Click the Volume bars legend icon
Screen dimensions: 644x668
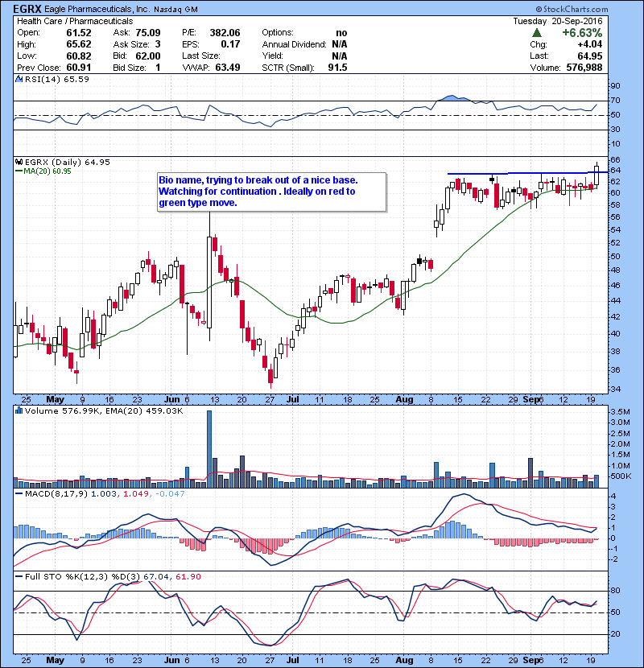[x=19, y=410]
